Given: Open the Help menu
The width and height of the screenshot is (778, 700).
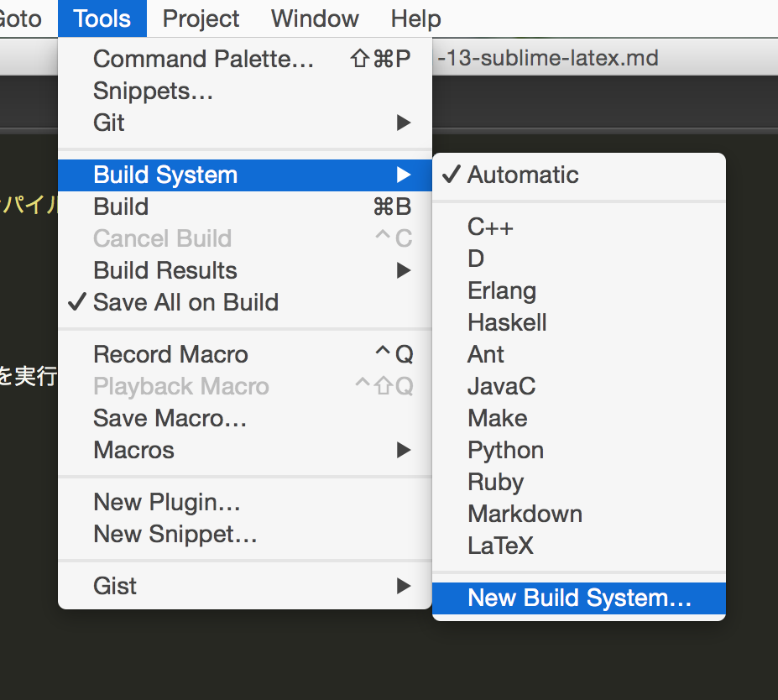Looking at the screenshot, I should (x=415, y=18).
